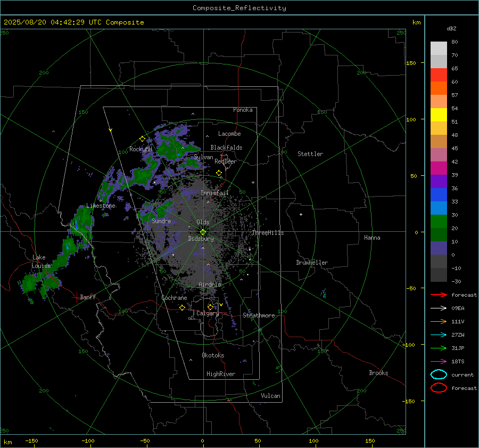479x448 pixels.
Task: Pick the yellow 54 dBZ color swatch
Action: coord(439,115)
